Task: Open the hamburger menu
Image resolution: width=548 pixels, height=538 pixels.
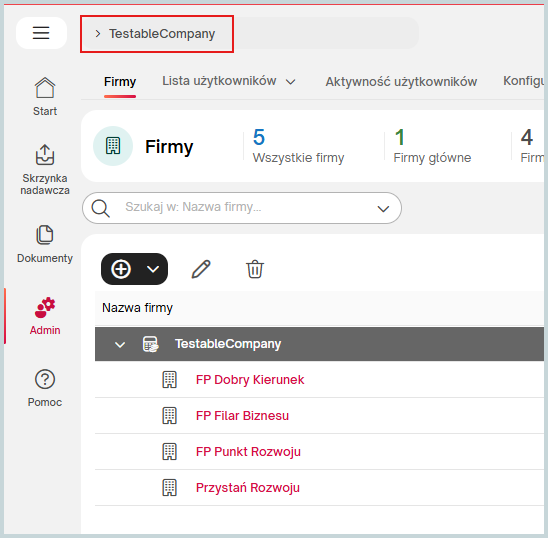Action: 41,33
